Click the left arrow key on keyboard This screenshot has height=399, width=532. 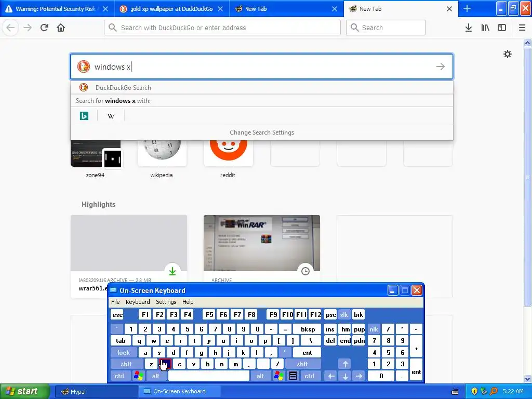331,376
